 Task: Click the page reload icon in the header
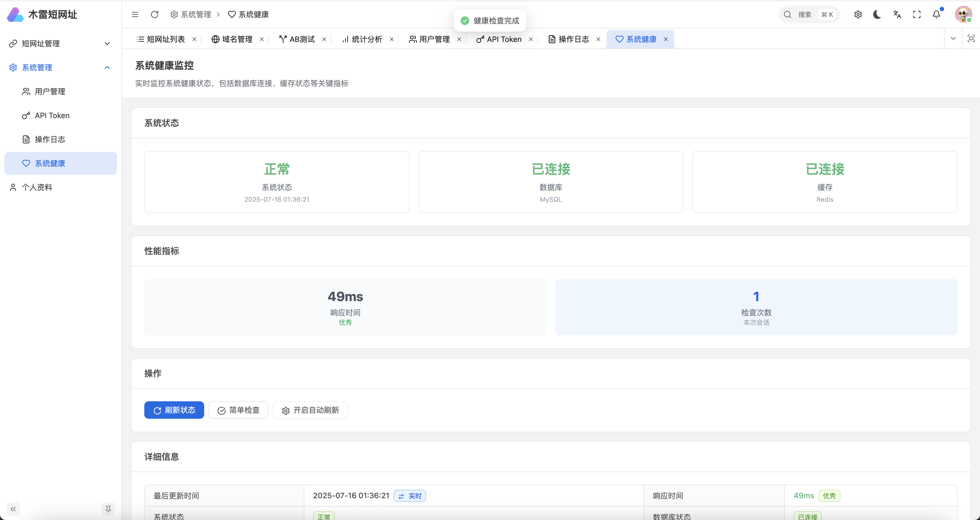[154, 14]
